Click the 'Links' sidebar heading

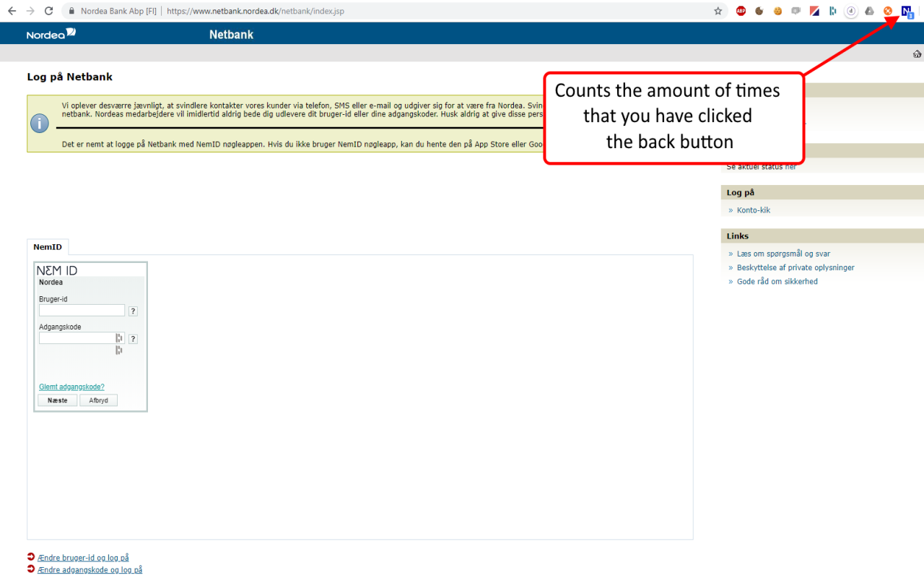tap(738, 236)
